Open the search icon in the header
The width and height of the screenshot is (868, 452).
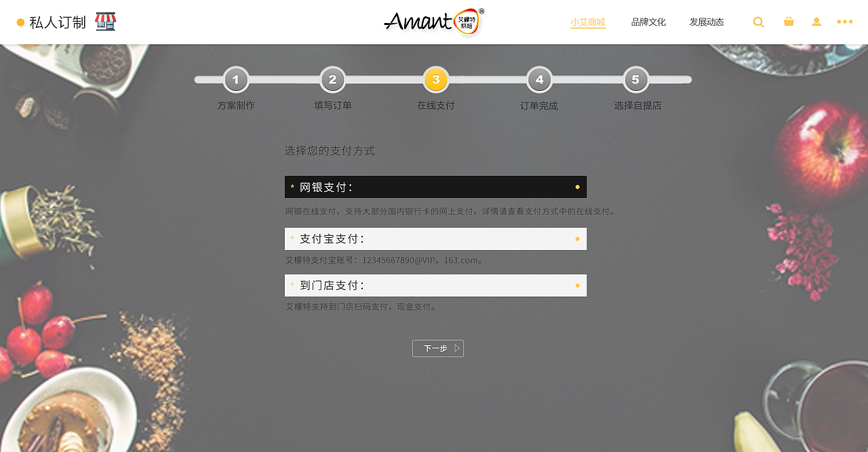[x=757, y=22]
